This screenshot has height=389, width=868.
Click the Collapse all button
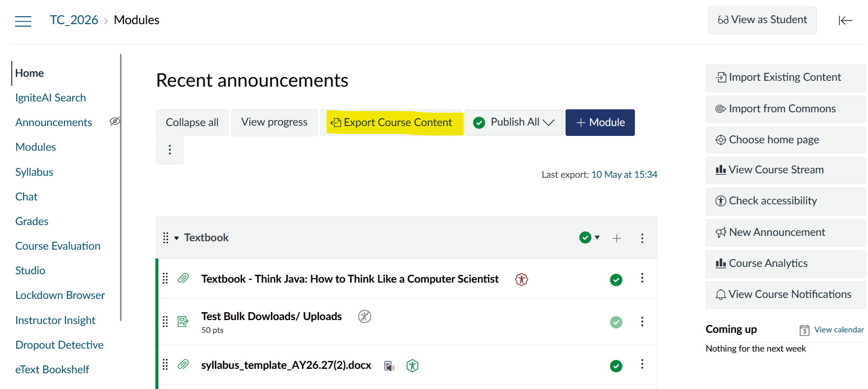pyautogui.click(x=192, y=122)
